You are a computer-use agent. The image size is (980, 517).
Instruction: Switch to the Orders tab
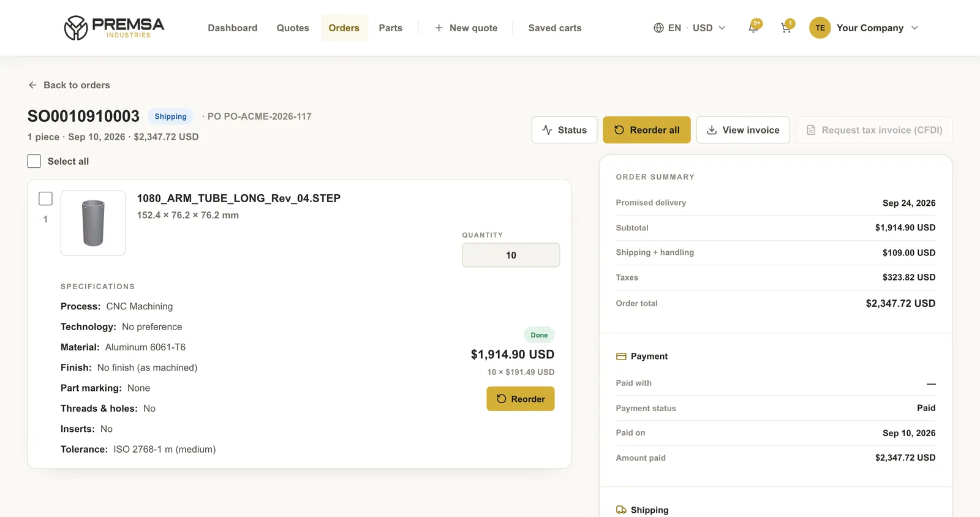point(344,28)
